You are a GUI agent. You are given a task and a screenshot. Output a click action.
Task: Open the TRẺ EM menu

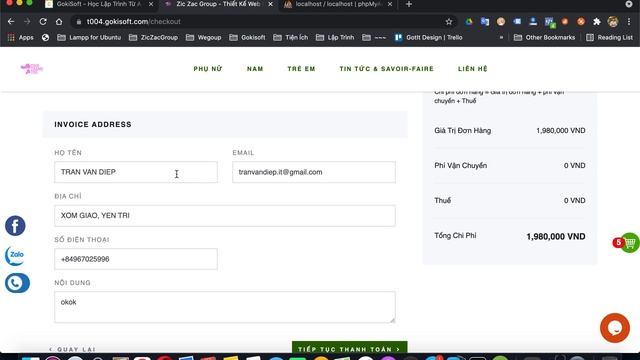301,69
